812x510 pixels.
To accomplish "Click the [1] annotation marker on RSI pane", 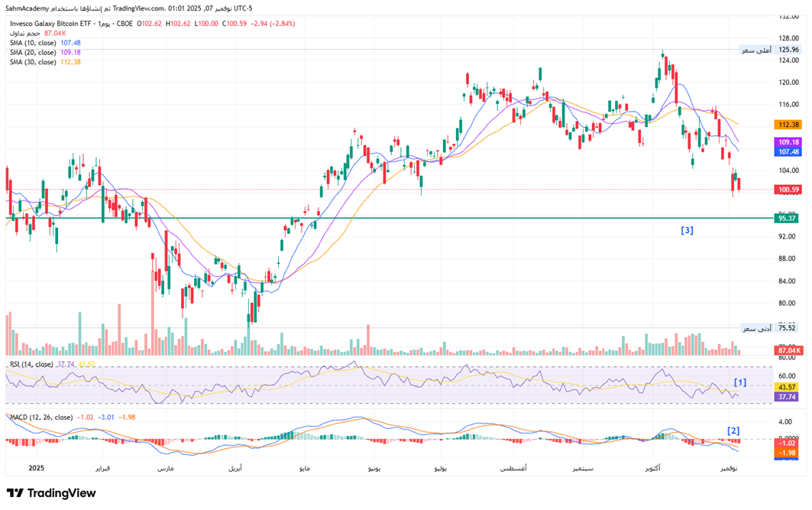I will (x=739, y=382).
